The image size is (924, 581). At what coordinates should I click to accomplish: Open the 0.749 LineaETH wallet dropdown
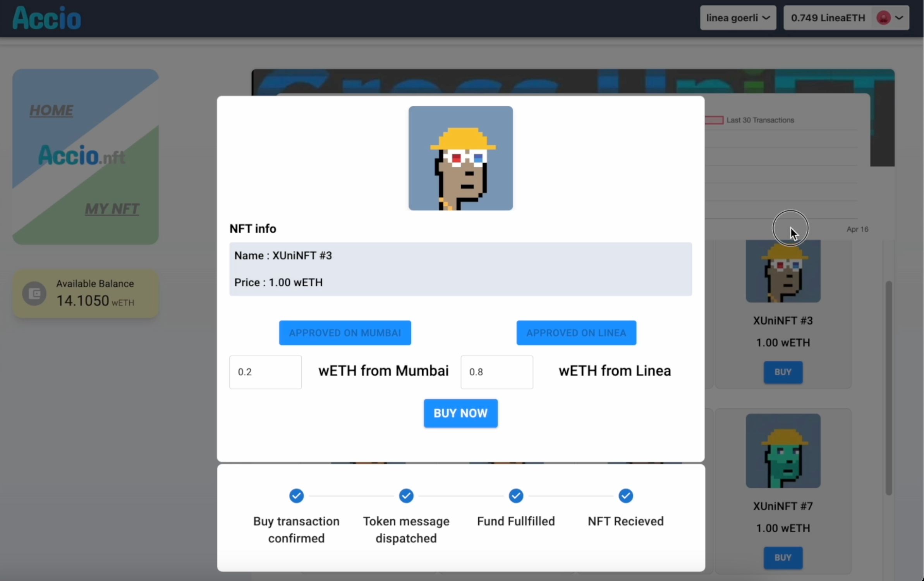click(x=846, y=18)
